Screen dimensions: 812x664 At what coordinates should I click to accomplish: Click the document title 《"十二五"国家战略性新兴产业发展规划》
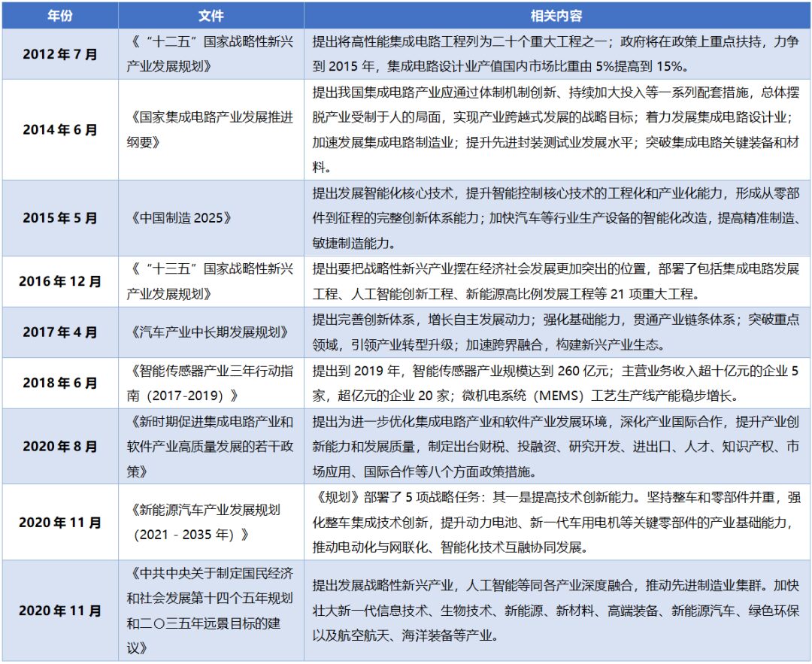(211, 54)
